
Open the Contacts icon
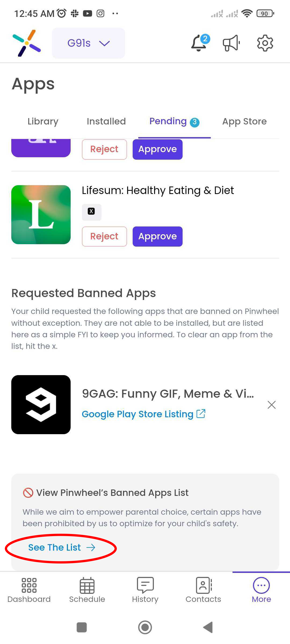[x=203, y=590]
